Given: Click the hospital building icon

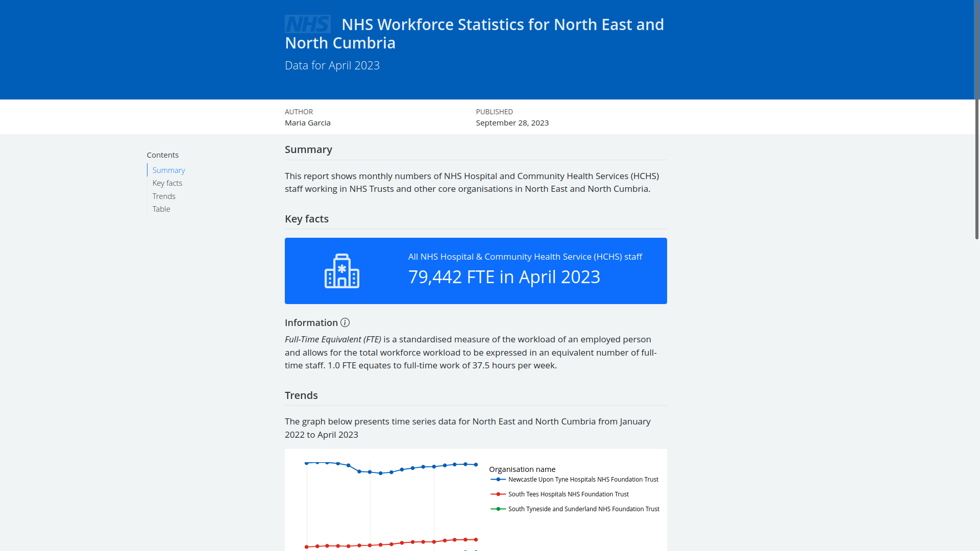Looking at the screenshot, I should (x=341, y=271).
